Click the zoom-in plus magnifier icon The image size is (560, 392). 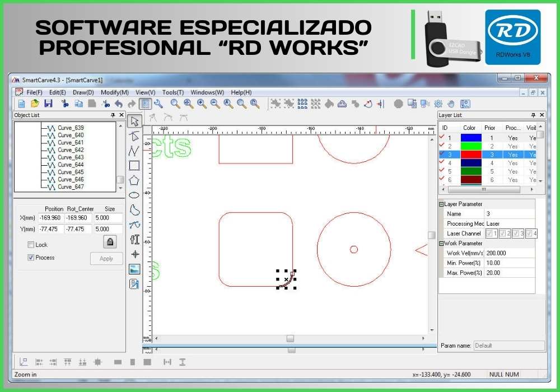click(x=202, y=104)
